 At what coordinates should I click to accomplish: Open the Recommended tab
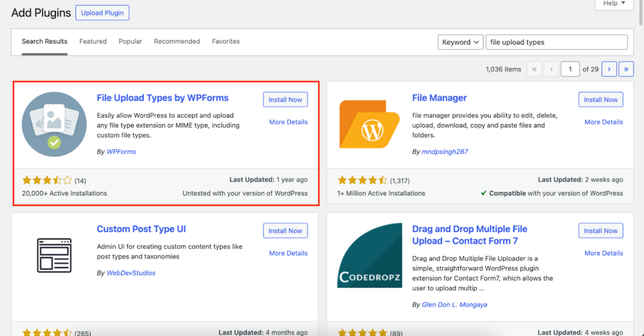(177, 42)
